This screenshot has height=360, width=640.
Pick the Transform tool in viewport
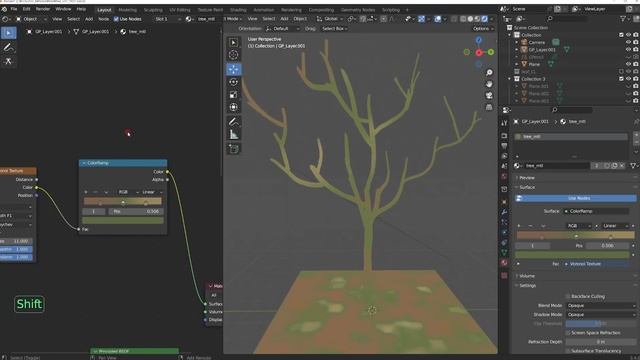pos(233,107)
